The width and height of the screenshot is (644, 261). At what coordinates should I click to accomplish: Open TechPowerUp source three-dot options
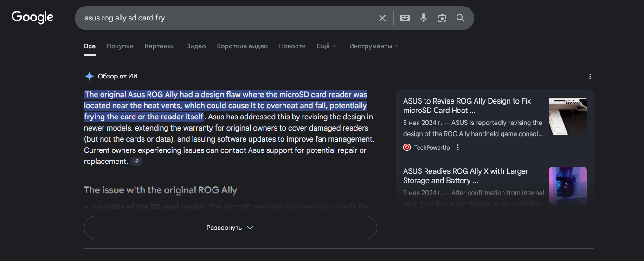click(x=458, y=148)
